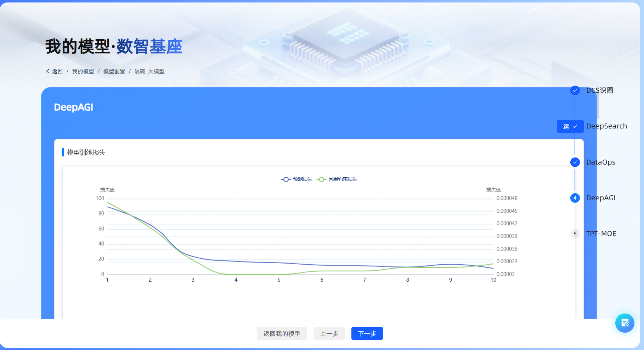Viewport: 644px width, 350px height.
Task: Click the TPT-MOE step 5 circle
Action: click(575, 234)
